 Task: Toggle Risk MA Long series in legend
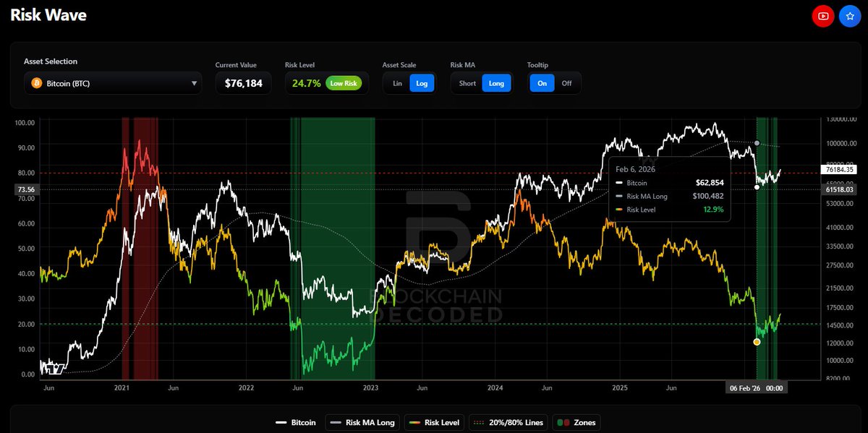point(361,422)
